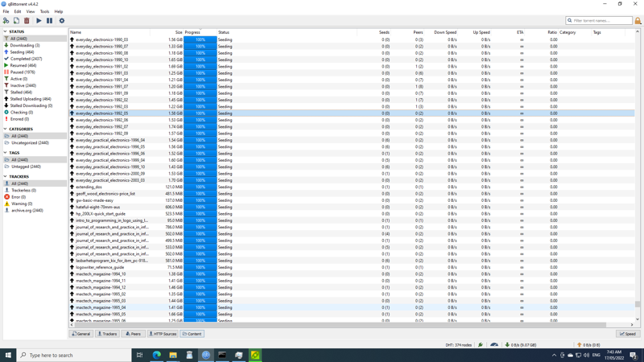Filter by Checking (0) status
644x362 pixels.
coord(22,112)
